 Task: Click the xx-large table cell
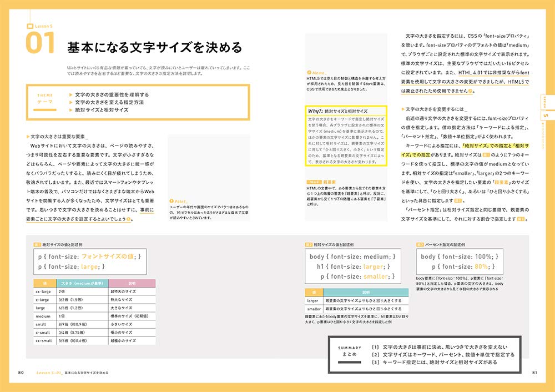tap(45, 292)
